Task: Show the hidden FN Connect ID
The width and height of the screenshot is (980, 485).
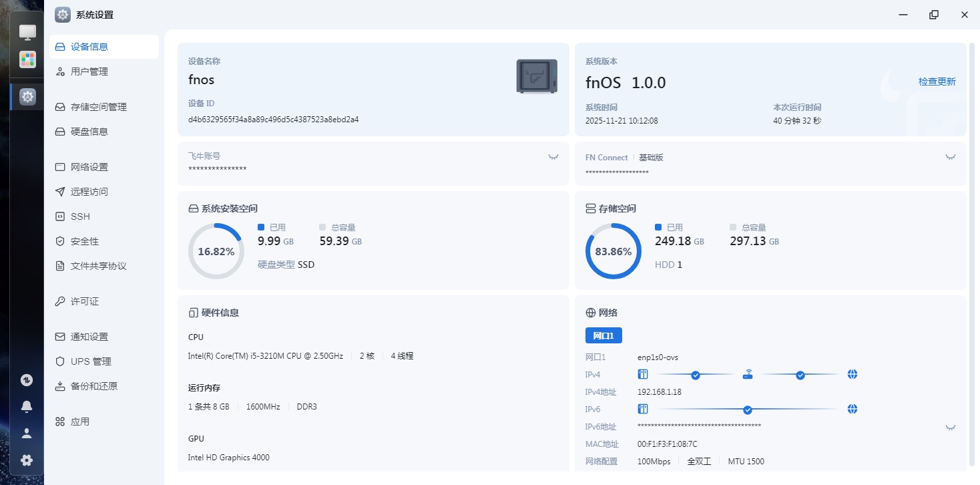Action: click(950, 157)
